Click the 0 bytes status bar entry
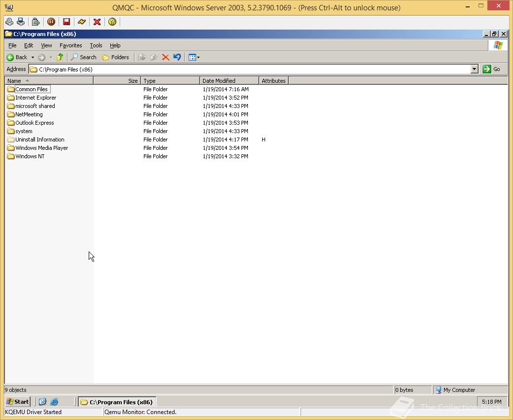The height and width of the screenshot is (420, 513). pos(405,390)
